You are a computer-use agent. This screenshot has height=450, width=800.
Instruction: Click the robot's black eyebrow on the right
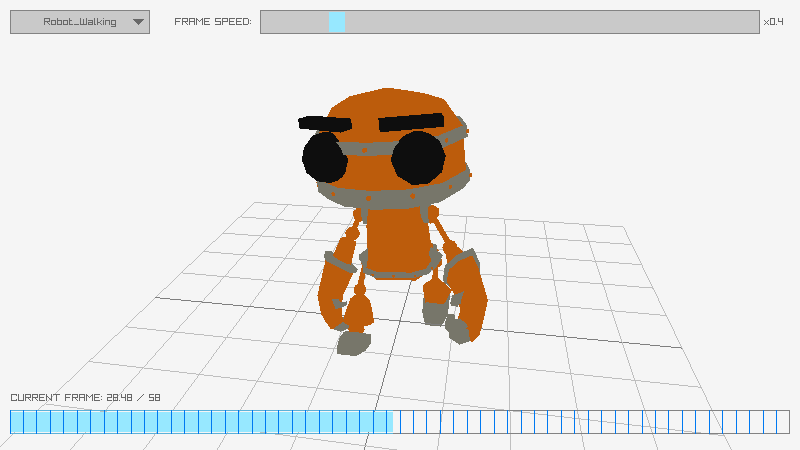coord(411,122)
